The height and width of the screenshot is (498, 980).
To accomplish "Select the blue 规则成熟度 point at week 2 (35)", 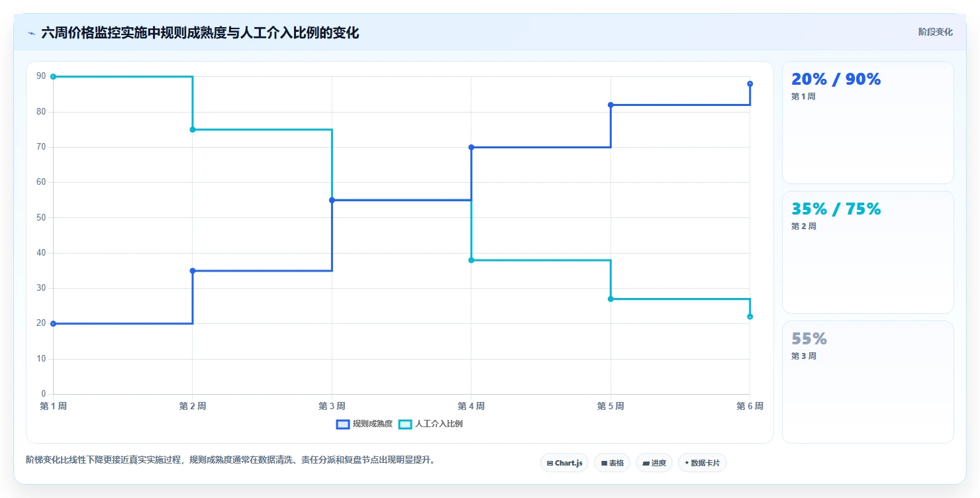I will click(193, 271).
